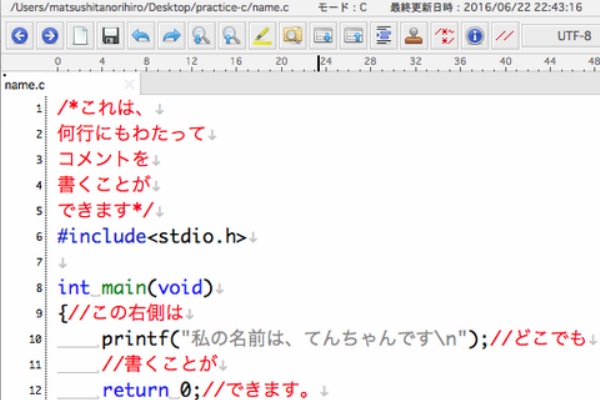Place cursor in <stdio.h> text
The image size is (600, 400).
tap(197, 237)
